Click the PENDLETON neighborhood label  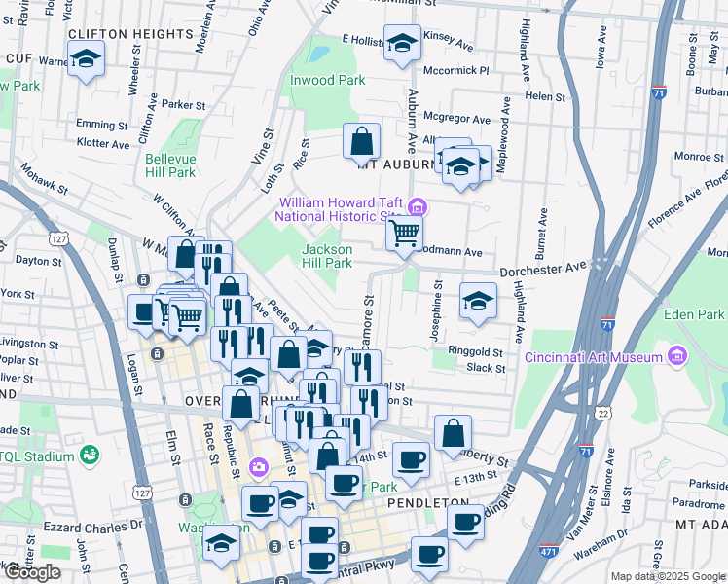[x=428, y=503]
